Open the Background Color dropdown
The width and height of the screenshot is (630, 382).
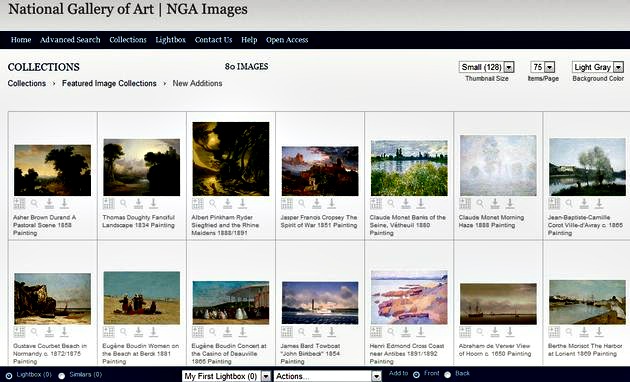pos(598,67)
